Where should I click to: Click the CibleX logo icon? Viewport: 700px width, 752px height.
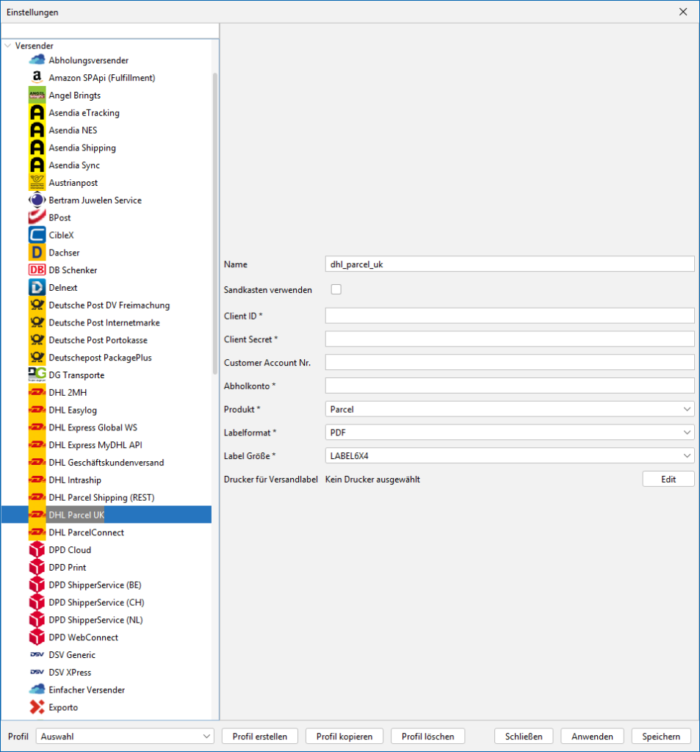tap(37, 235)
